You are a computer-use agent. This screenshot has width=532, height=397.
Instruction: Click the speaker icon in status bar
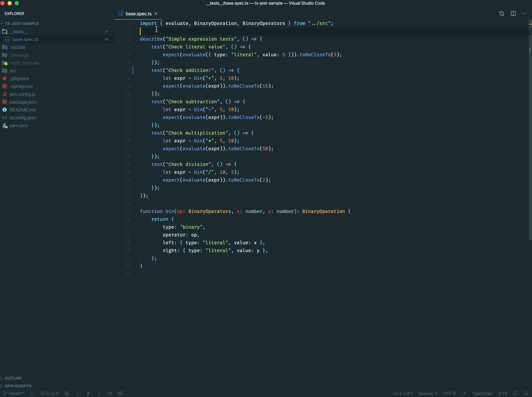[x=109, y=393]
